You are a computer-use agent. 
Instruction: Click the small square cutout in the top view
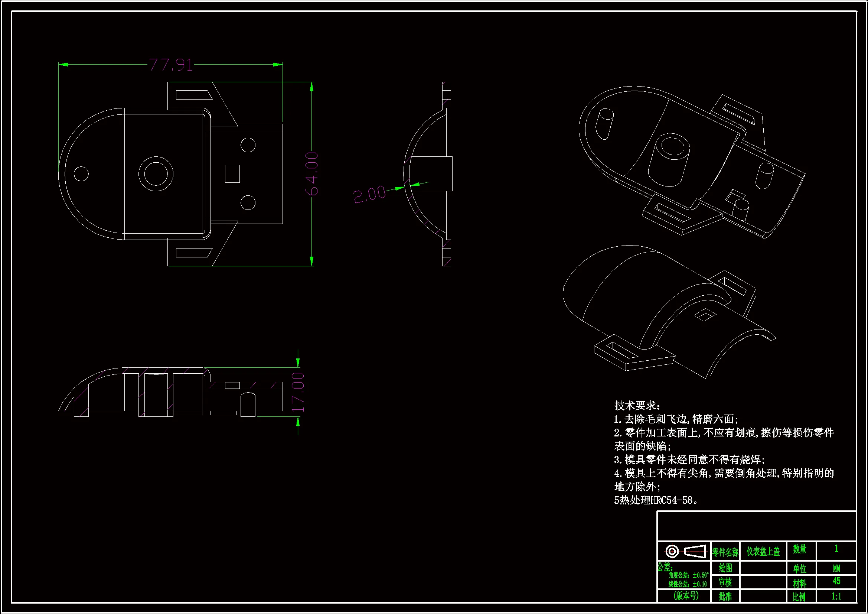pos(232,173)
